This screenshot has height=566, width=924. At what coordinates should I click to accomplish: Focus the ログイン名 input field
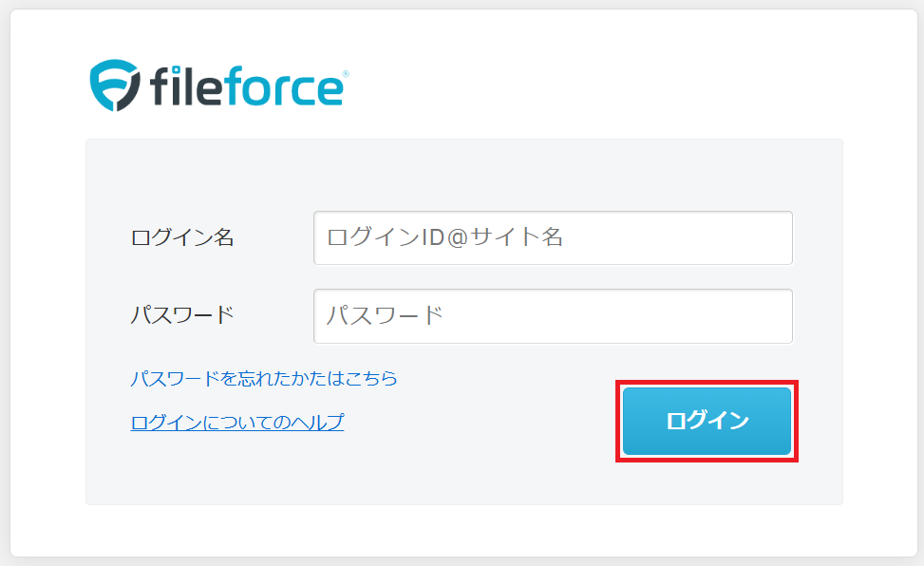553,237
